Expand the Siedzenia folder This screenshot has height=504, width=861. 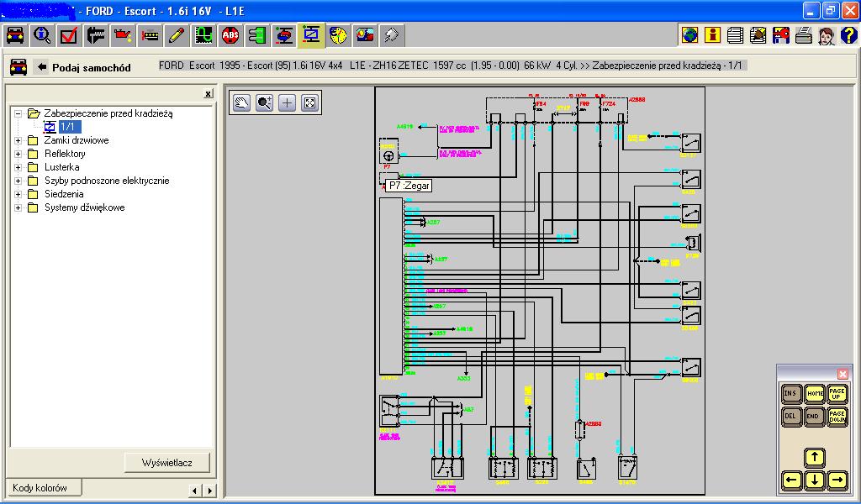tap(18, 194)
